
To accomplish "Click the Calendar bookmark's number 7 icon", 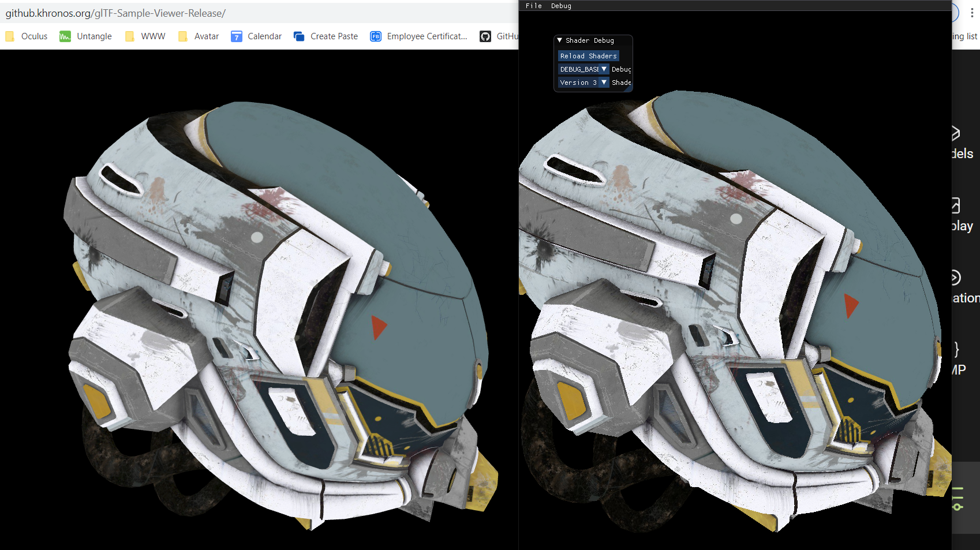I will tap(237, 36).
